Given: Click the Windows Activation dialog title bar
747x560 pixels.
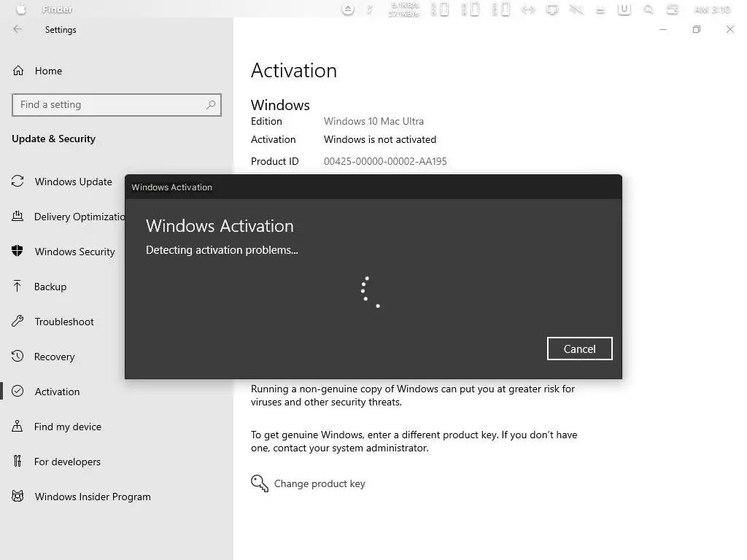Looking at the screenshot, I should coord(373,187).
